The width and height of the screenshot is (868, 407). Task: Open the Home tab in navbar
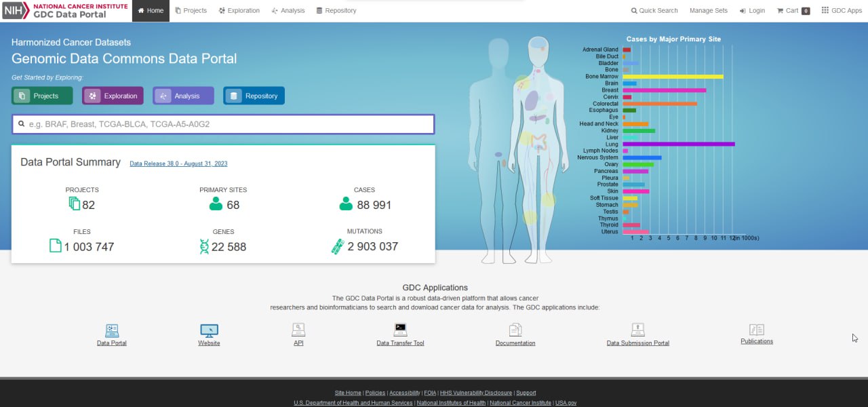(x=151, y=11)
